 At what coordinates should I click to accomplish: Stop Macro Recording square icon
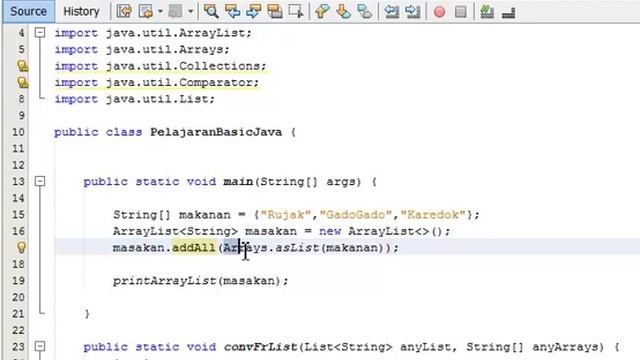point(461,12)
